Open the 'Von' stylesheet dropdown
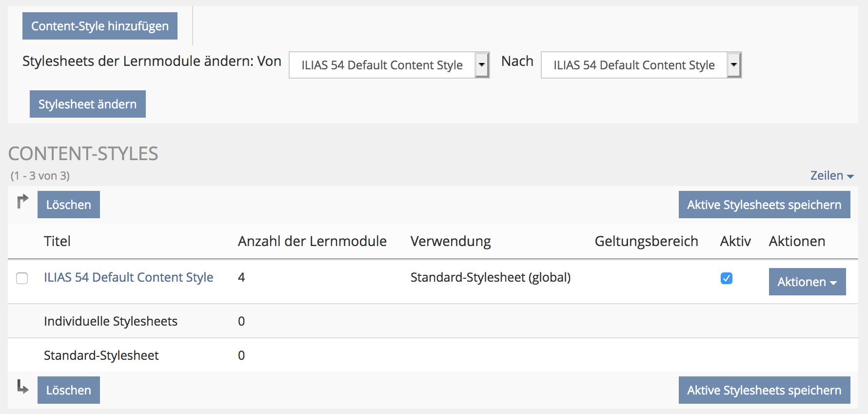This screenshot has width=868, height=414. [x=389, y=65]
